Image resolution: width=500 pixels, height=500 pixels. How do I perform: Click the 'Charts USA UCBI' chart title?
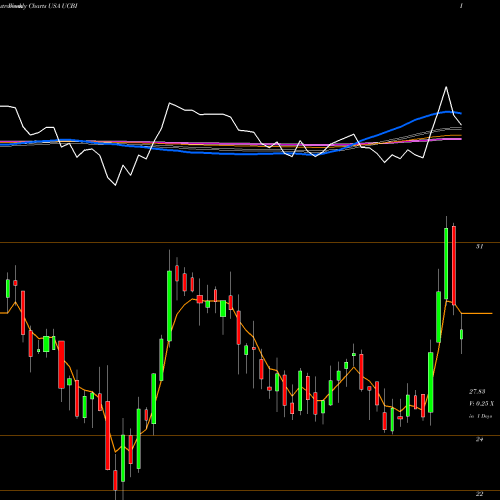(x=53, y=6)
